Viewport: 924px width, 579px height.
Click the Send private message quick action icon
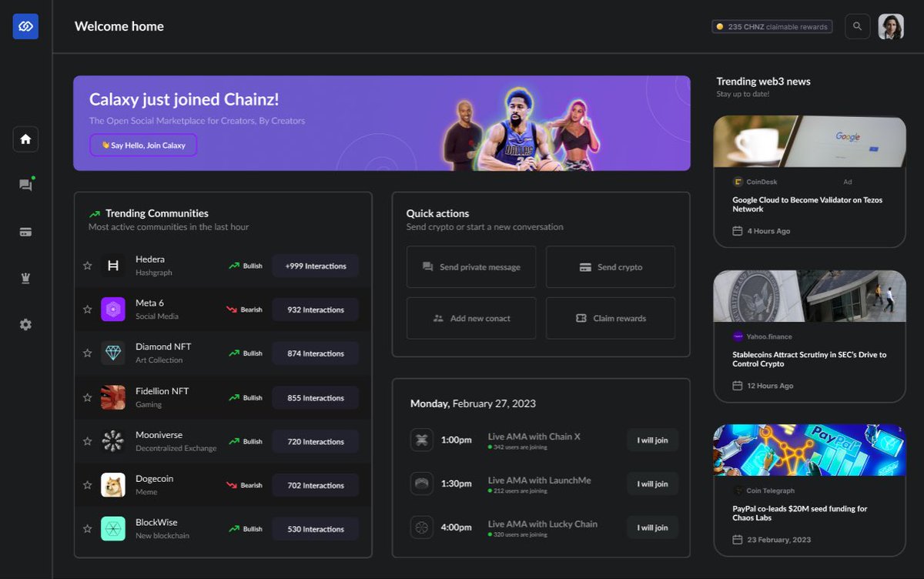tap(428, 266)
